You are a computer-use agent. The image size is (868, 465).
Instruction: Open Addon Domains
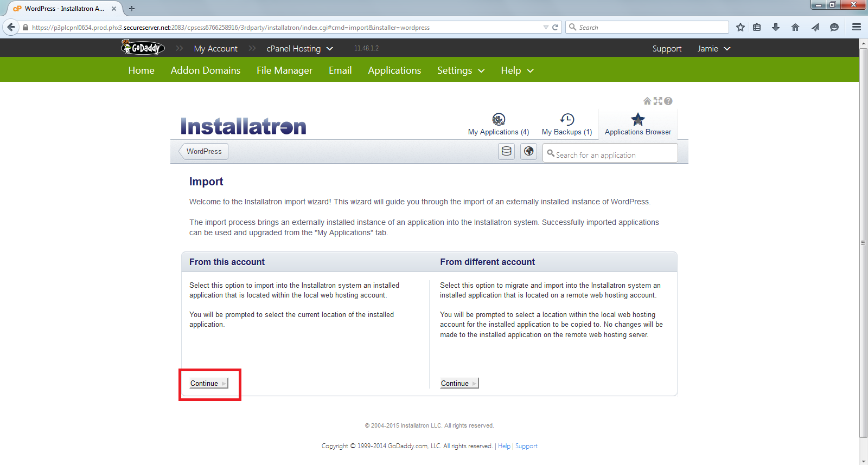pyautogui.click(x=206, y=70)
